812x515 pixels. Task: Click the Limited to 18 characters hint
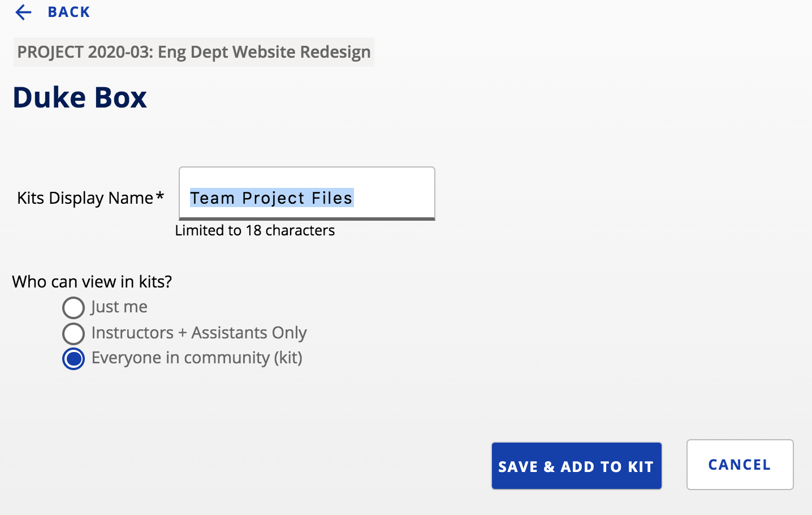point(255,230)
